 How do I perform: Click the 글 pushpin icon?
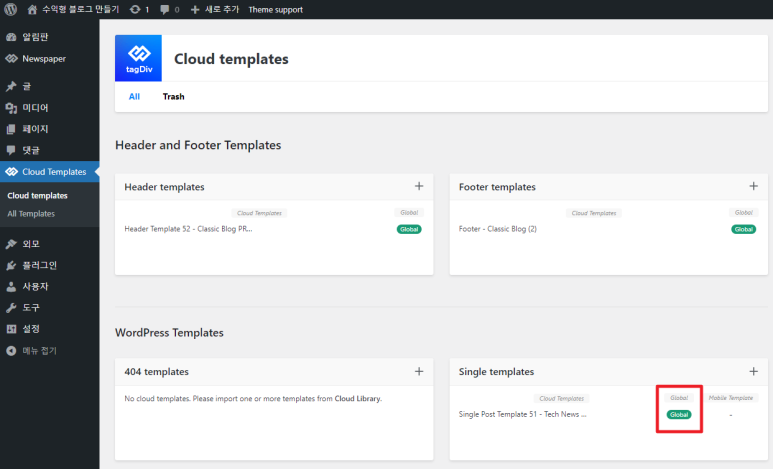(11, 86)
